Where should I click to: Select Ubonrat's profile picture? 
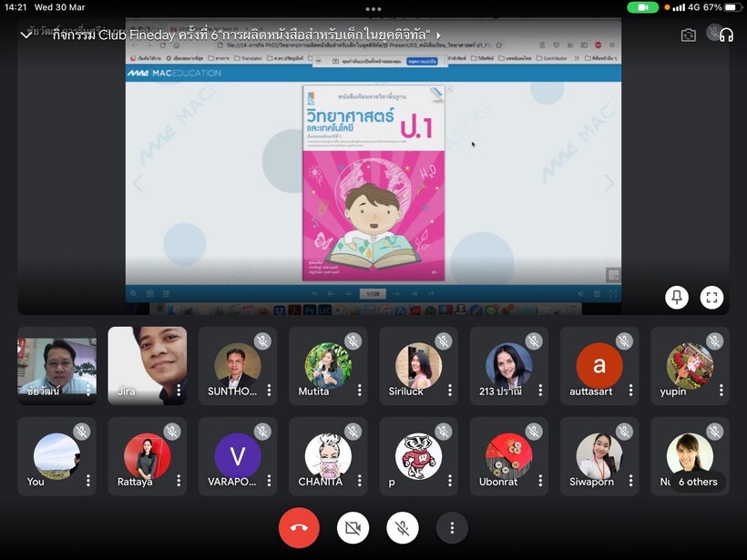click(x=509, y=455)
